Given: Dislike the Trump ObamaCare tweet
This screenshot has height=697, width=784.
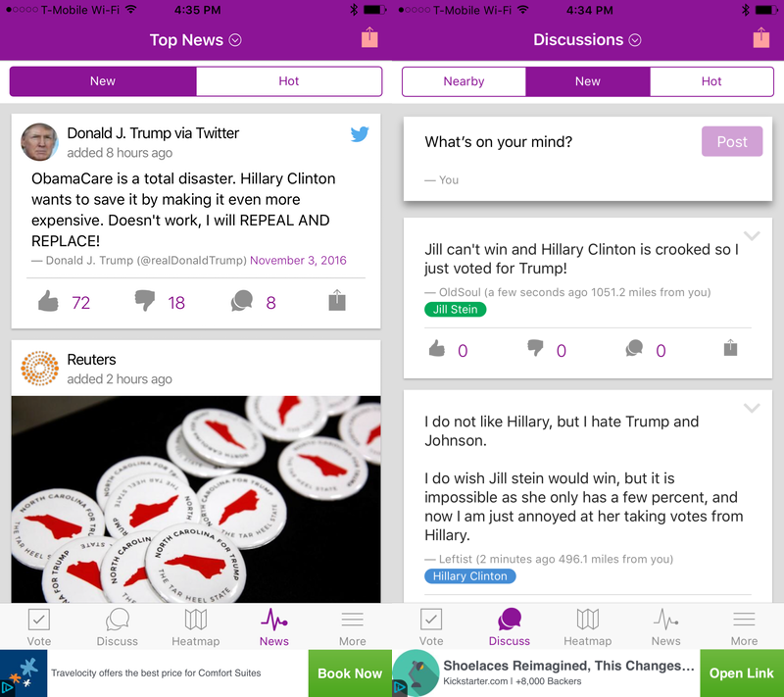Looking at the screenshot, I should pyautogui.click(x=145, y=301).
